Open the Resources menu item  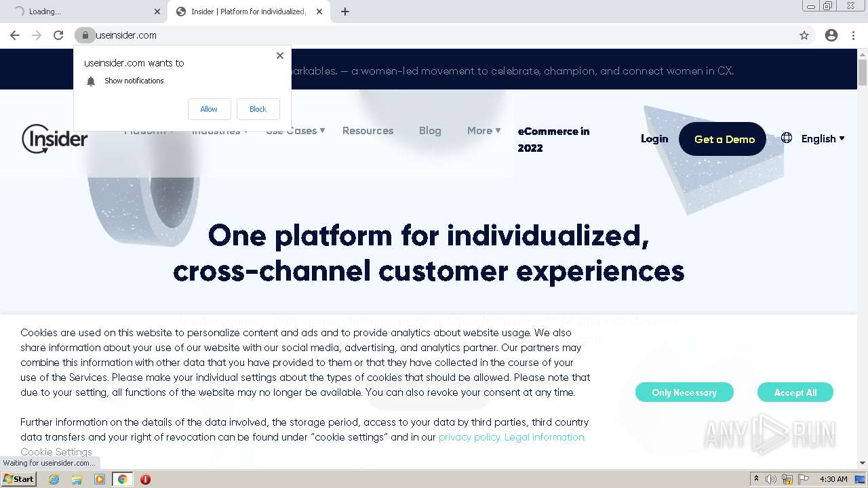tap(368, 131)
